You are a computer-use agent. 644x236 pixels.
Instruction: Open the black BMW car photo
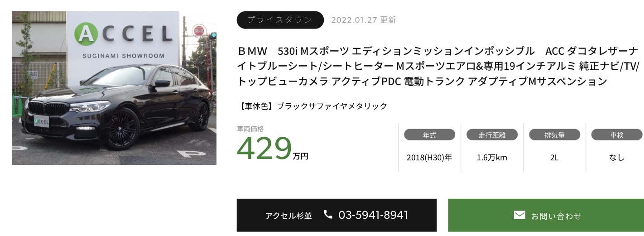pos(114,88)
